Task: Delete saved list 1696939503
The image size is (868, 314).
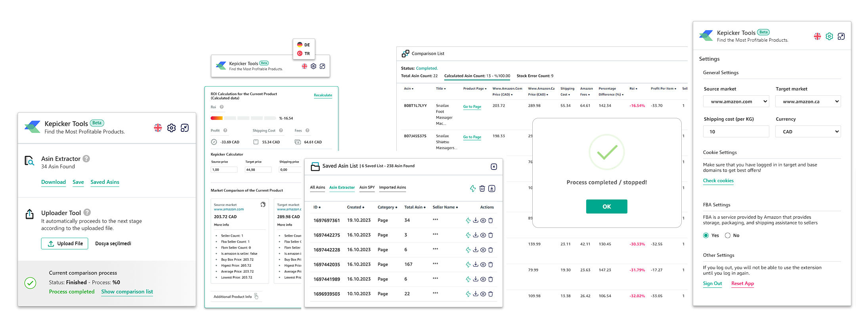Action: pos(491,294)
